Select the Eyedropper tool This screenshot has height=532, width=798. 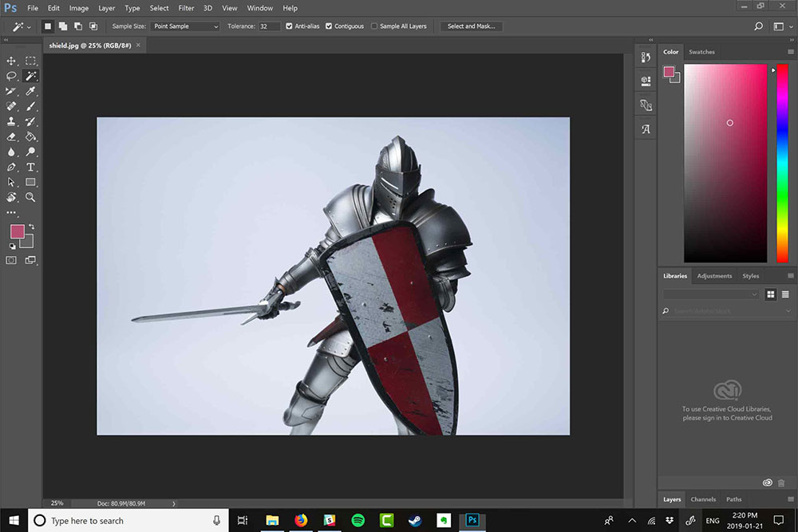30,92
